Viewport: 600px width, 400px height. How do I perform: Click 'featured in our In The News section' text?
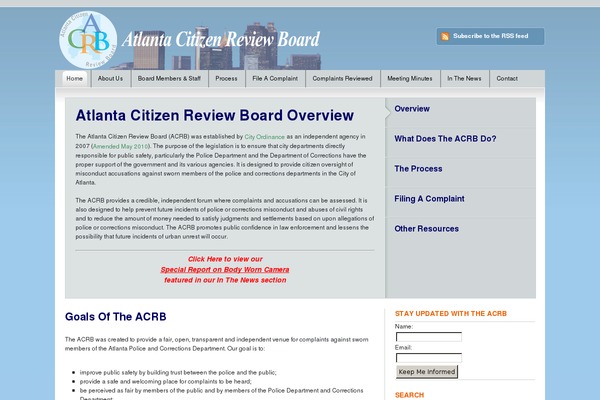(x=225, y=280)
